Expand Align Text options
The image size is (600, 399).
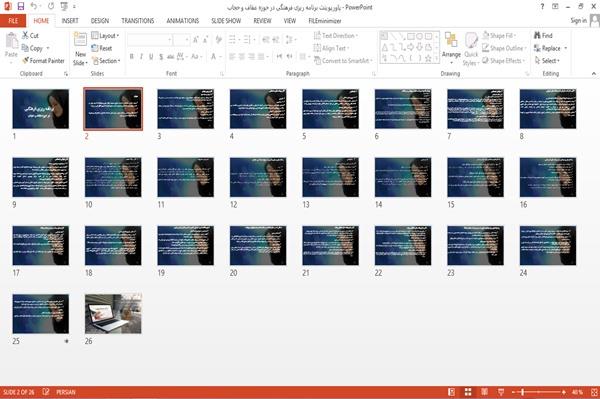[331, 48]
